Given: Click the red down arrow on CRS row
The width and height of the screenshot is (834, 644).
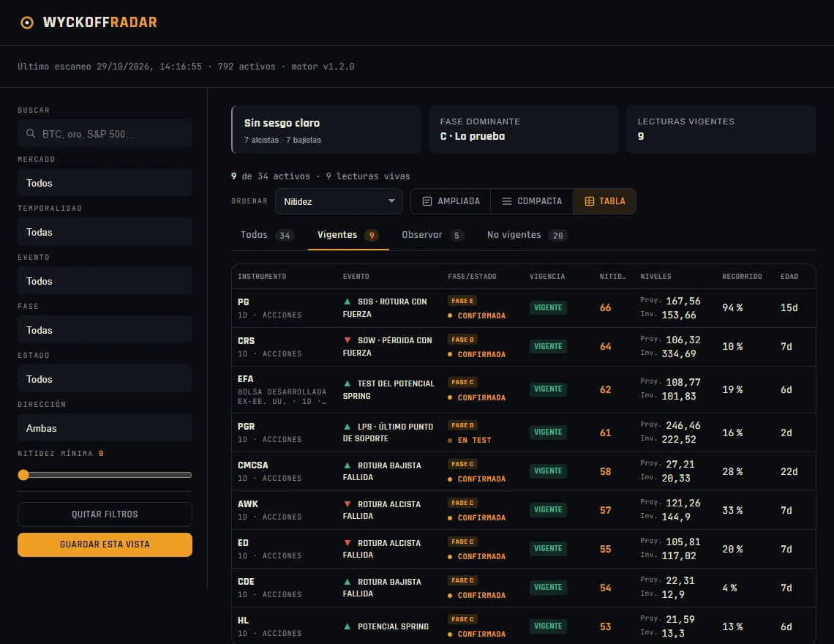Looking at the screenshot, I should 347,340.
